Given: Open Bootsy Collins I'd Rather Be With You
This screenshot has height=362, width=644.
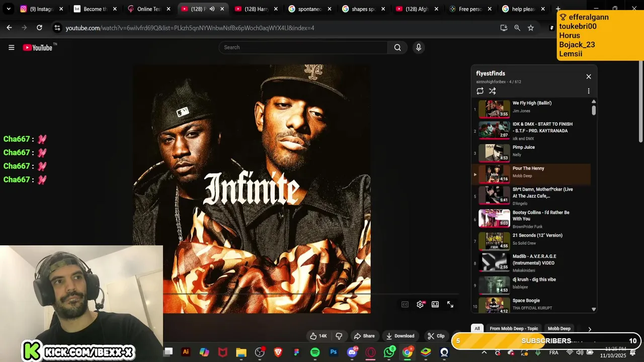Looking at the screenshot, I should 531,219.
